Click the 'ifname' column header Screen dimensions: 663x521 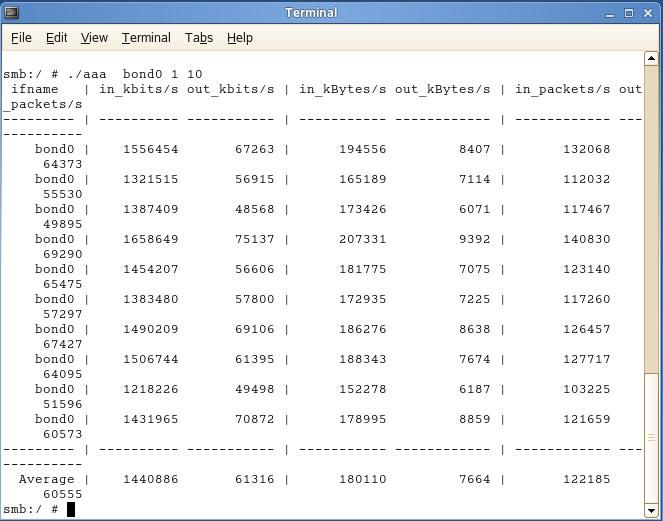click(34, 89)
